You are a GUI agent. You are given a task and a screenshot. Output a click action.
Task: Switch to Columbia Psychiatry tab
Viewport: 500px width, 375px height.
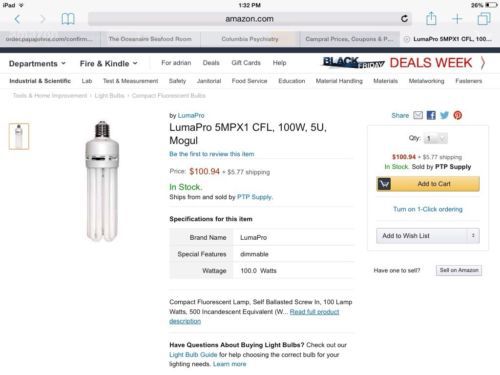coord(250,39)
